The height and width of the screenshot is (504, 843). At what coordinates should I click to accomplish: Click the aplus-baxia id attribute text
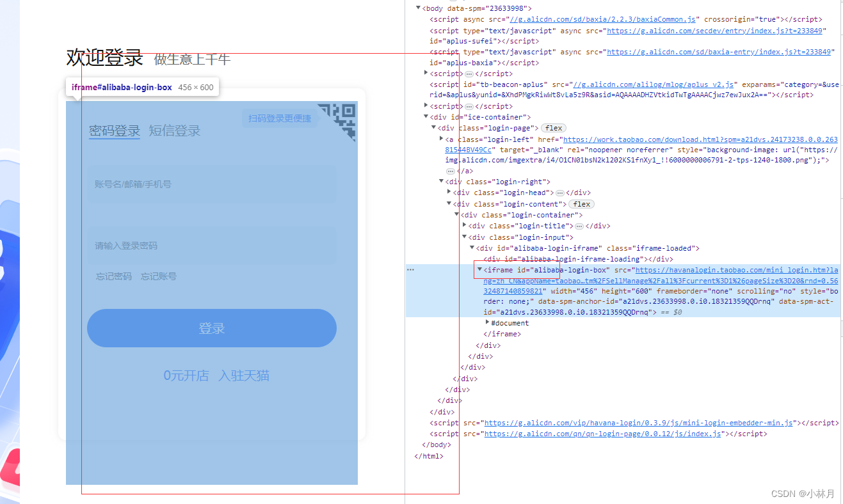[466, 63]
